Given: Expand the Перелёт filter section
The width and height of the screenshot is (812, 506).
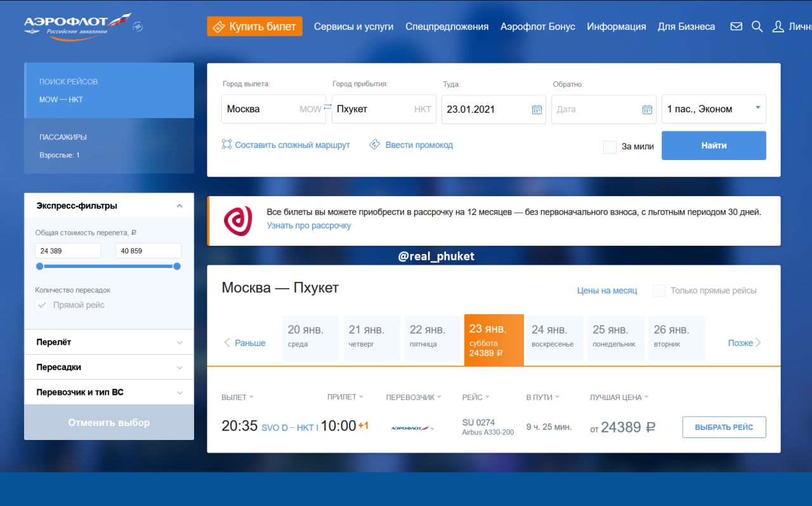Looking at the screenshot, I should coord(108,342).
